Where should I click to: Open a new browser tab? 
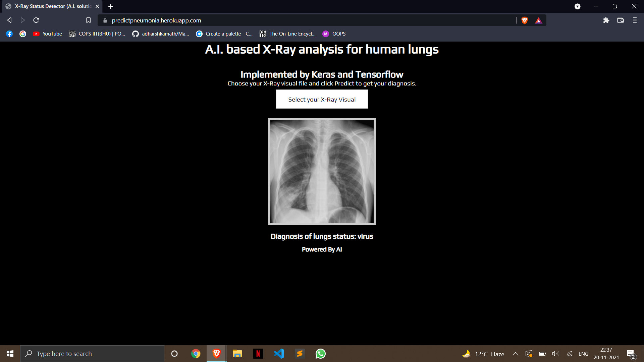(111, 6)
